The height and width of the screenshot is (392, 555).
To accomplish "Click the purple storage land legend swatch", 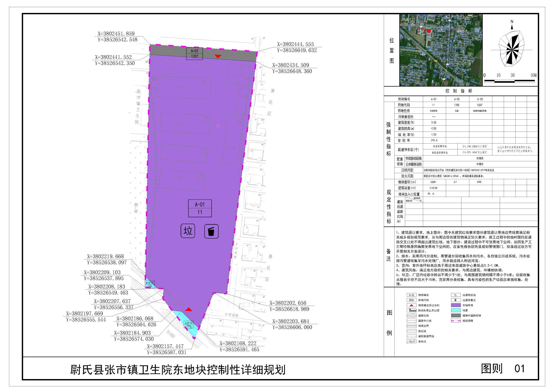I will [456, 305].
